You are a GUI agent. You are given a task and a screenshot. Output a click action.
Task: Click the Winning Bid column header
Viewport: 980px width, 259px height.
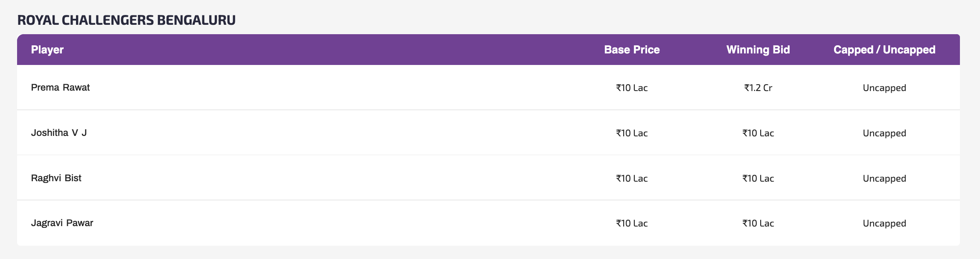pyautogui.click(x=758, y=50)
